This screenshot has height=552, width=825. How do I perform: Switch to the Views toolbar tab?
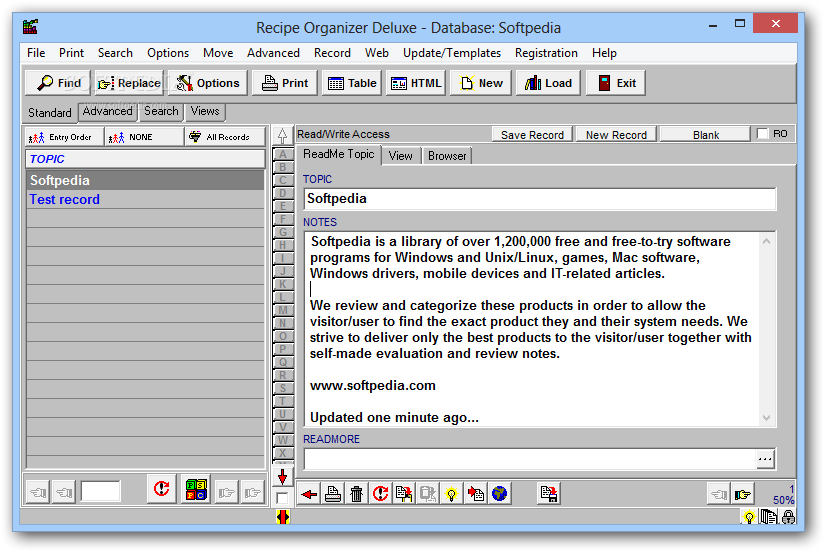205,111
